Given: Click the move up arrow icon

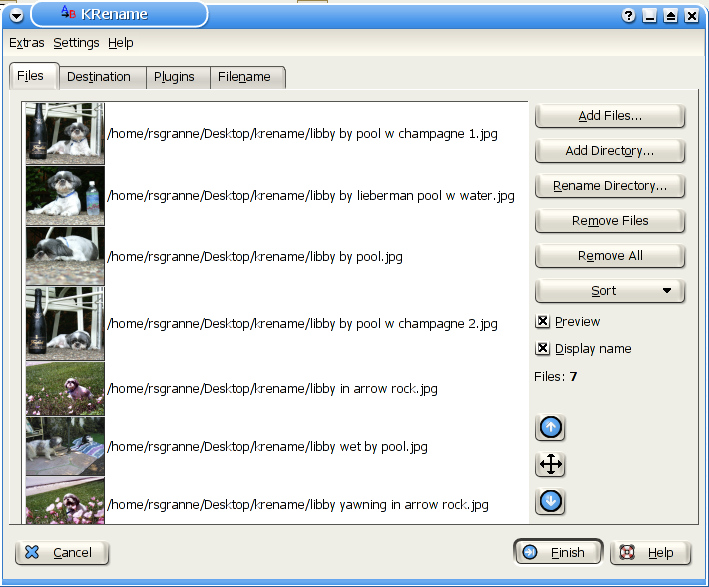Looking at the screenshot, I should click(x=550, y=427).
